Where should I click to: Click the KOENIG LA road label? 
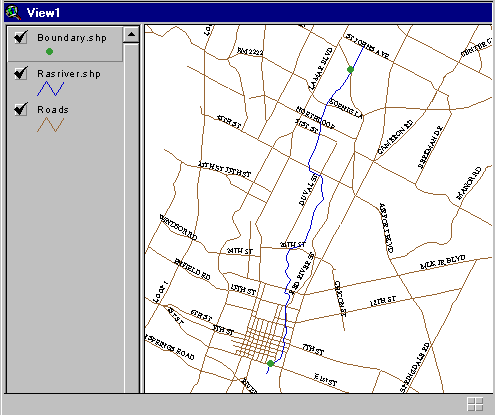[345, 109]
